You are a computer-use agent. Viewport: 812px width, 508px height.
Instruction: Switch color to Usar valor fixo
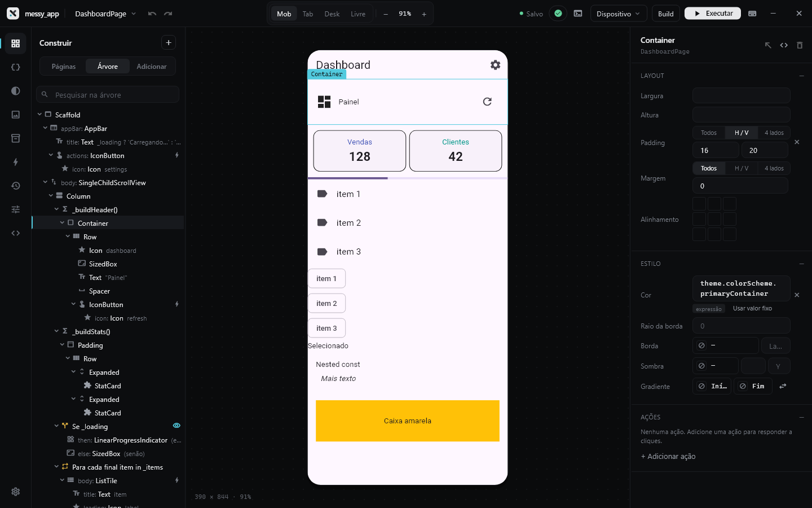click(752, 308)
